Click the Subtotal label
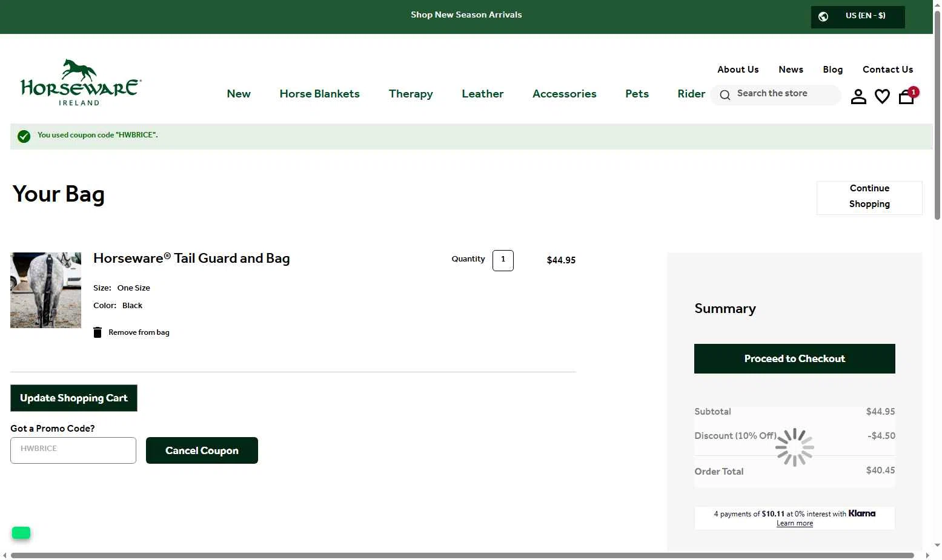Image resolution: width=942 pixels, height=560 pixels. coord(712,412)
